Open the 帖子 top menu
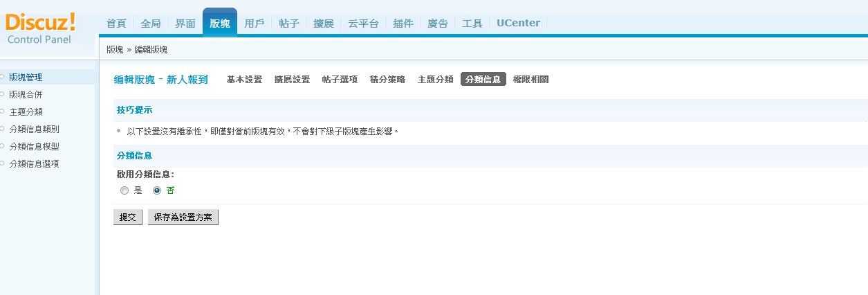The image size is (868, 295). (289, 23)
